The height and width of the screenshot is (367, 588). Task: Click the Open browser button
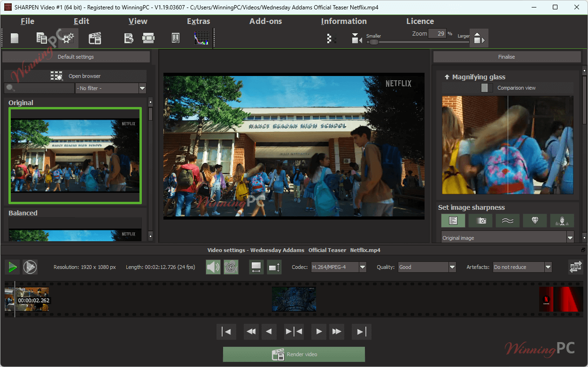pyautogui.click(x=76, y=76)
